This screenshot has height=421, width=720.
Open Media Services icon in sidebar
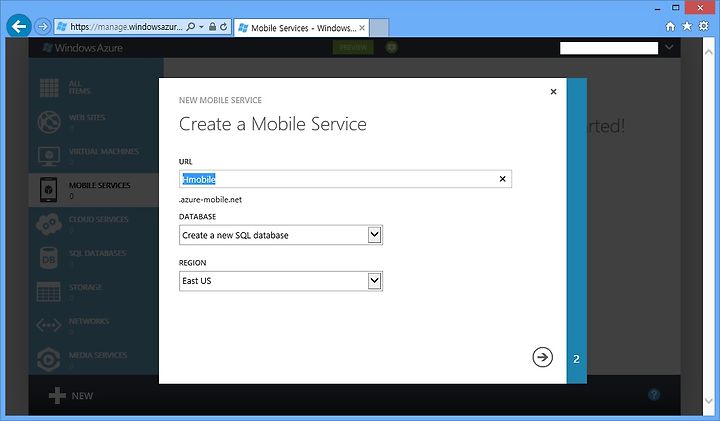click(49, 359)
